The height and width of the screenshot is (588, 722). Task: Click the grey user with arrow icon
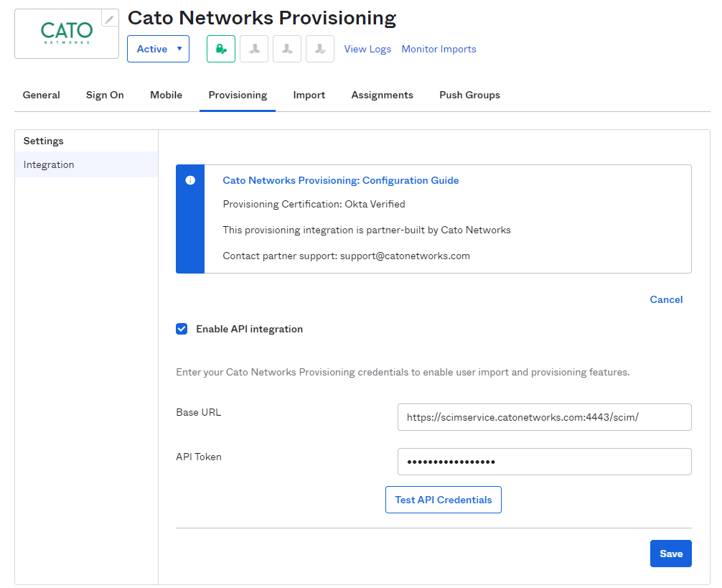point(287,49)
